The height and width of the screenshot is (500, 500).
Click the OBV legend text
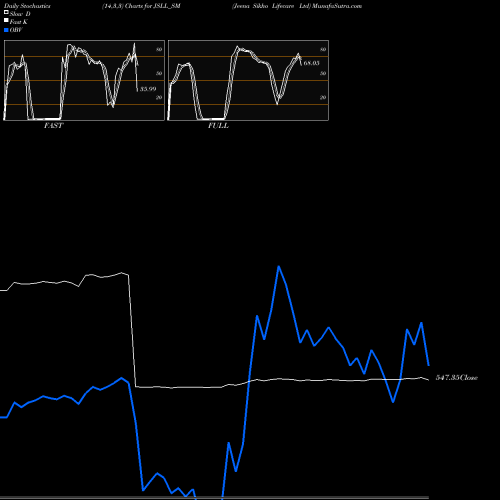click(16, 30)
